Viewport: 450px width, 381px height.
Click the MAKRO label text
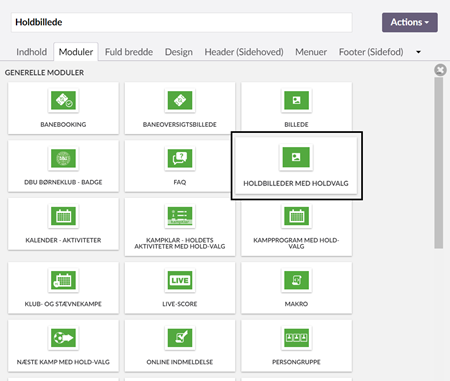pos(296,304)
